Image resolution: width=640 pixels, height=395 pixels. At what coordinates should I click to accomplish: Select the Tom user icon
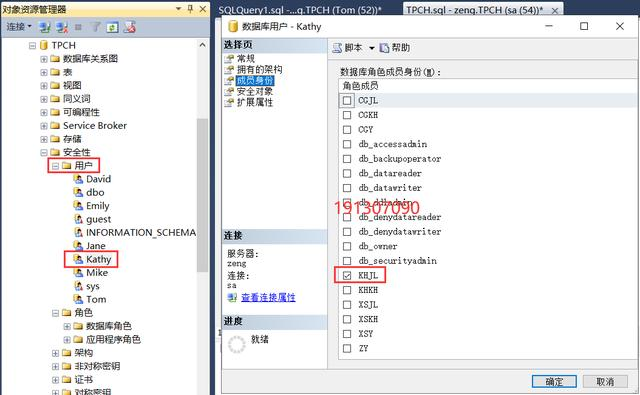pos(78,299)
